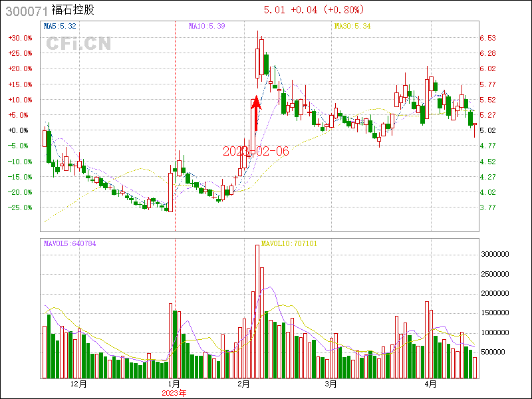Click the MAVOL10:707101 volume label
Image resolution: width=532 pixels, height=399 pixels.
coord(289,243)
